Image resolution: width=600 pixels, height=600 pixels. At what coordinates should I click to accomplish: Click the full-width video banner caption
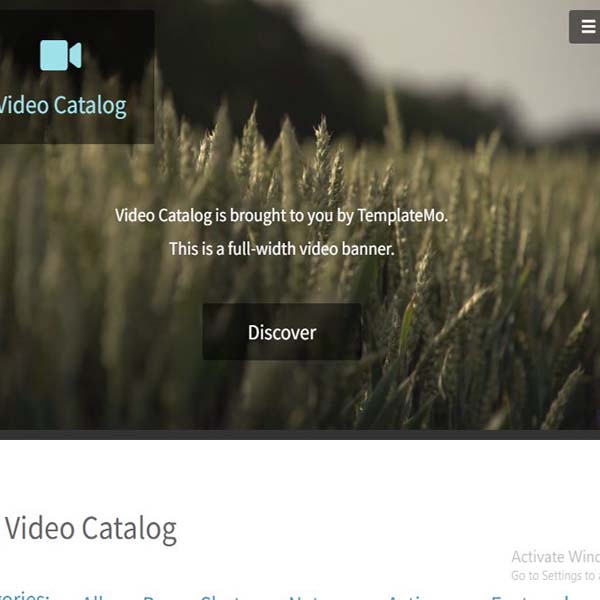[282, 249]
